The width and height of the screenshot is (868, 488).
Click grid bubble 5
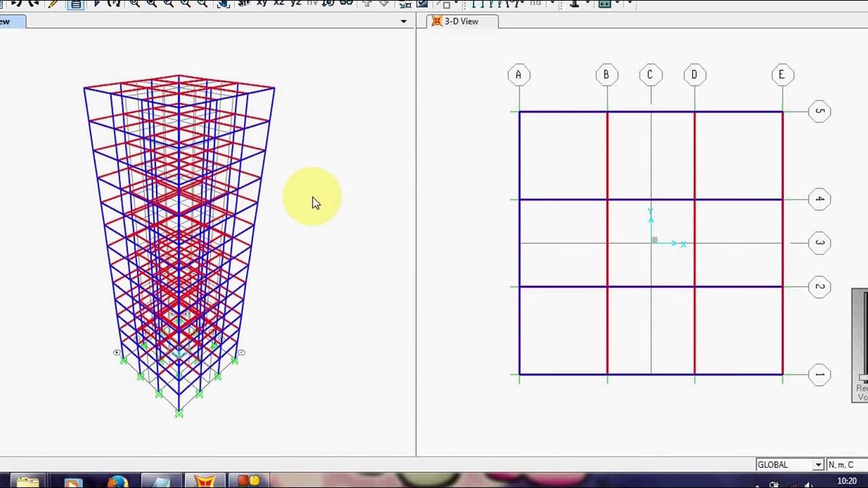[820, 111]
